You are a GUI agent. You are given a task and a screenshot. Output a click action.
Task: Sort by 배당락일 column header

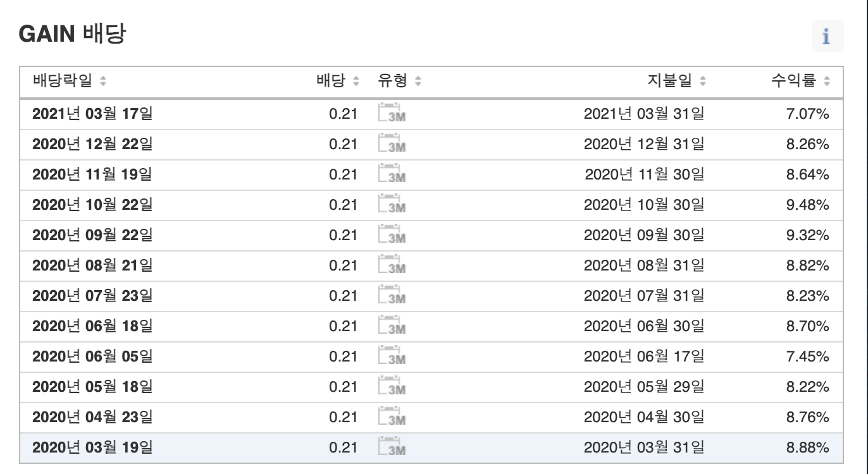(x=70, y=81)
